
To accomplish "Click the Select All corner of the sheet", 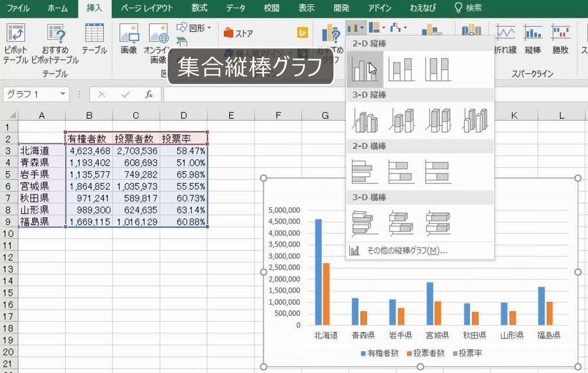I will tap(9, 115).
